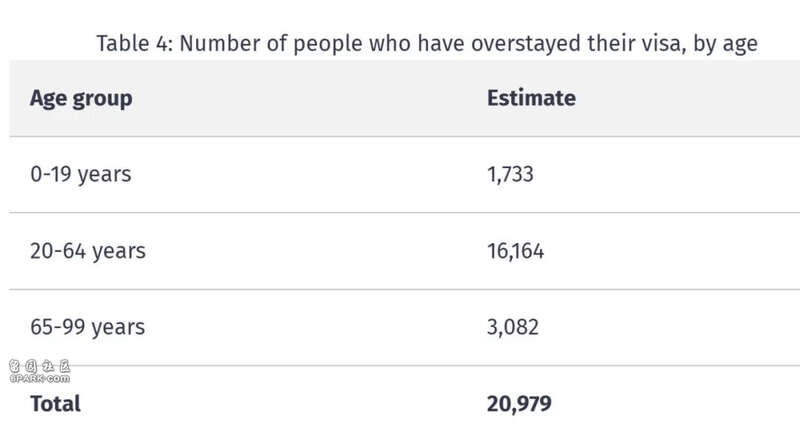Click the word 'years' in 65-99 row

tap(118, 328)
